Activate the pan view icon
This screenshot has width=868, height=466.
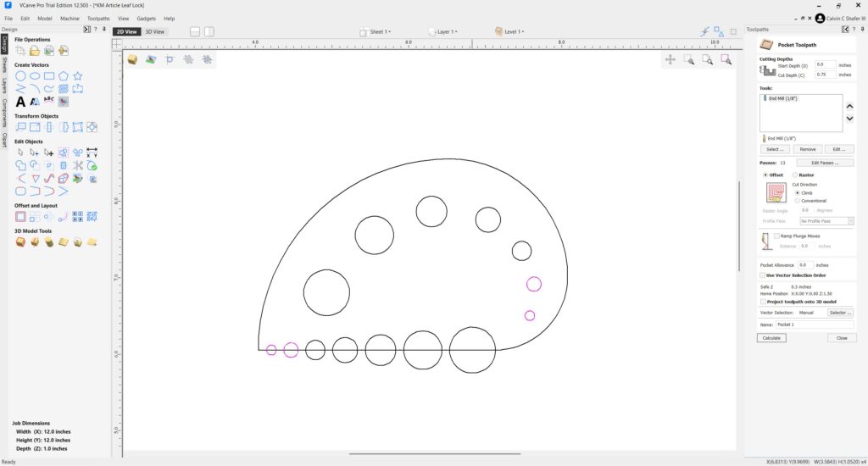pyautogui.click(x=670, y=59)
